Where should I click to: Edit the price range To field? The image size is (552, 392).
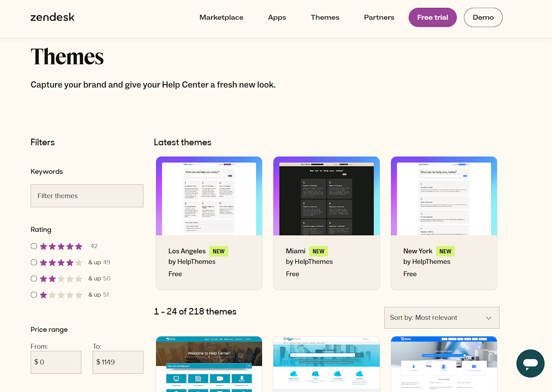(118, 362)
